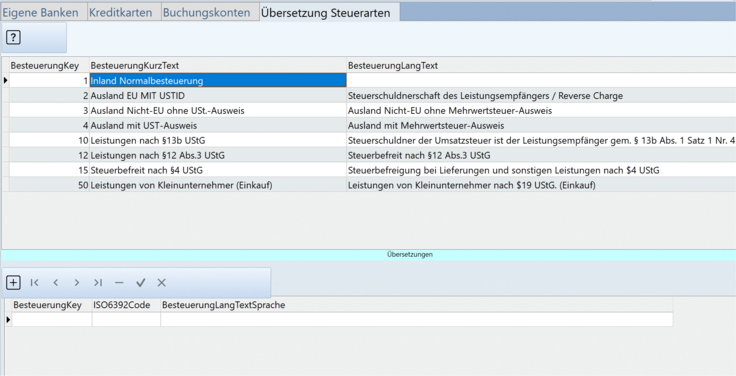Cancel edit with the X icon
This screenshot has height=376, width=736.
point(161,283)
